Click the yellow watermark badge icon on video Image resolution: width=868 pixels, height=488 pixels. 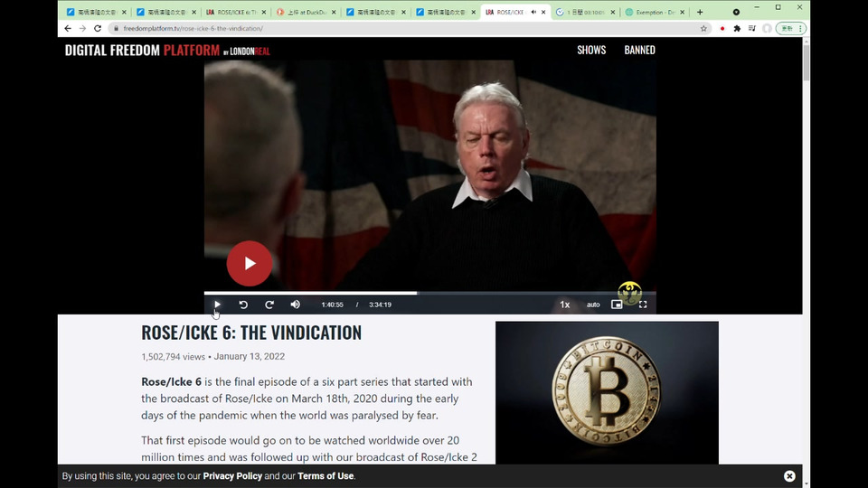(629, 293)
